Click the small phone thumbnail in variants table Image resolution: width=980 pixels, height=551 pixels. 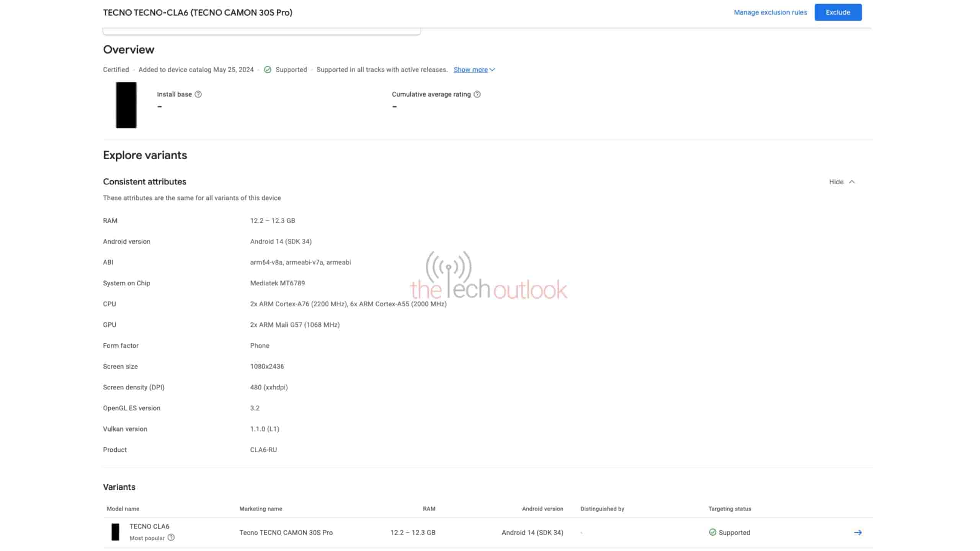[115, 532]
